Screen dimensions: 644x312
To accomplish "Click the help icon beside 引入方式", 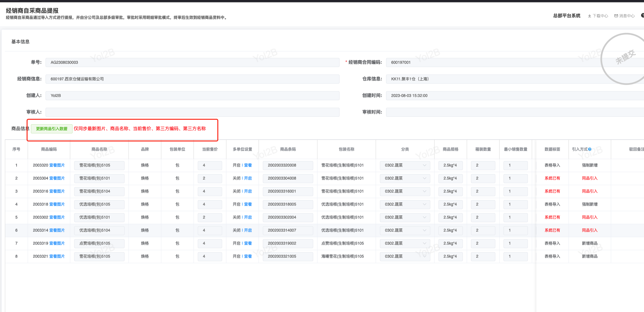I will point(590,149).
